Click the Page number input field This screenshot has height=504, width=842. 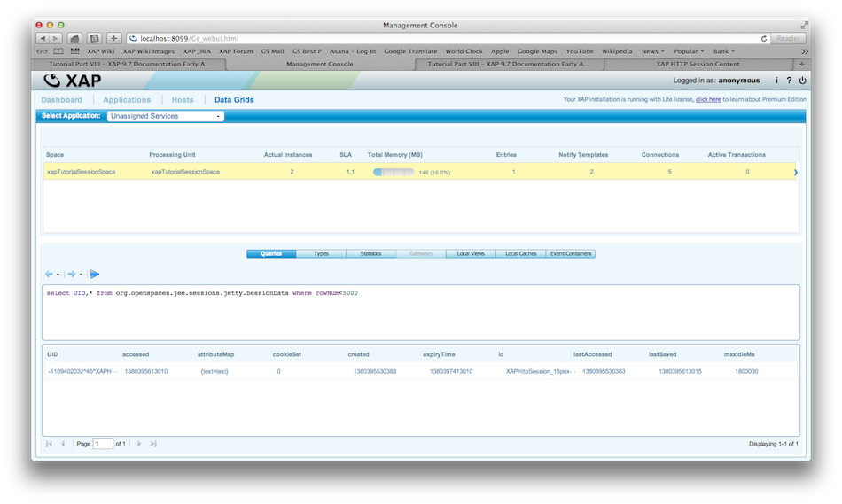103,444
